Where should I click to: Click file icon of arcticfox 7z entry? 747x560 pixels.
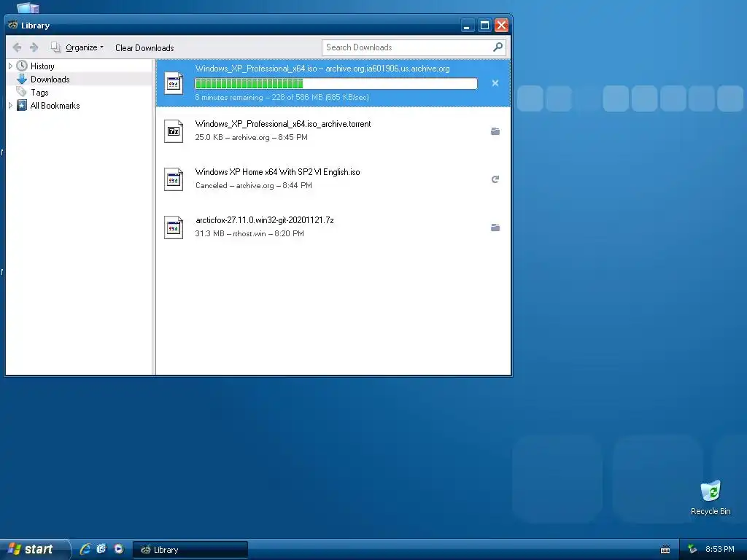(x=174, y=227)
